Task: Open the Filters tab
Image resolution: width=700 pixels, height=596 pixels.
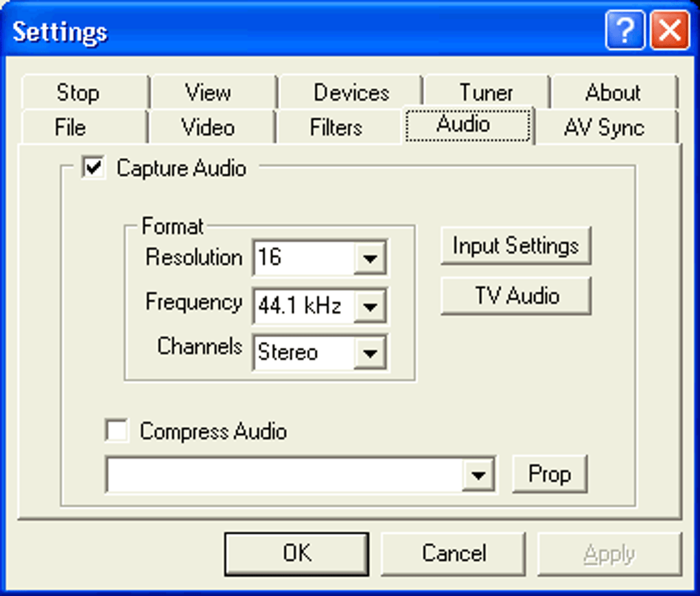Action: (x=338, y=127)
